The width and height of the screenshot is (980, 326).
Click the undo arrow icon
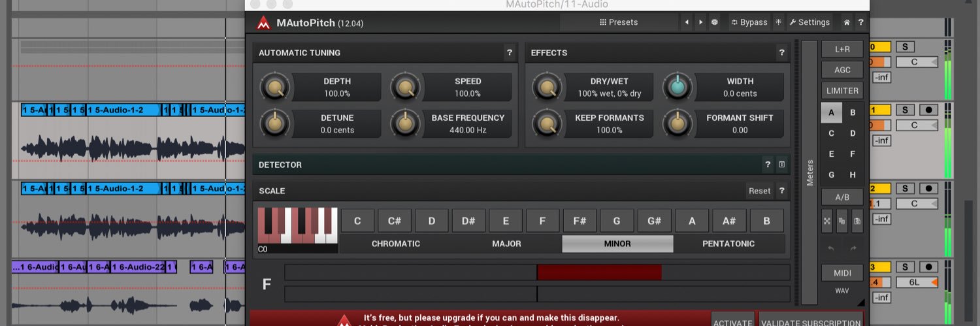point(831,248)
